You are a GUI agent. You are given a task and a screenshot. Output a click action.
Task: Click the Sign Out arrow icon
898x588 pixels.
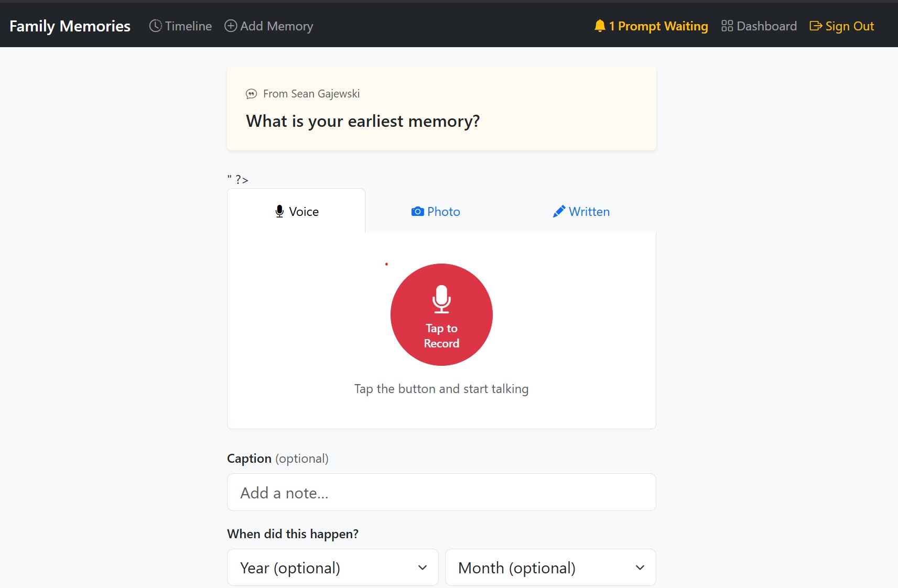pyautogui.click(x=816, y=26)
